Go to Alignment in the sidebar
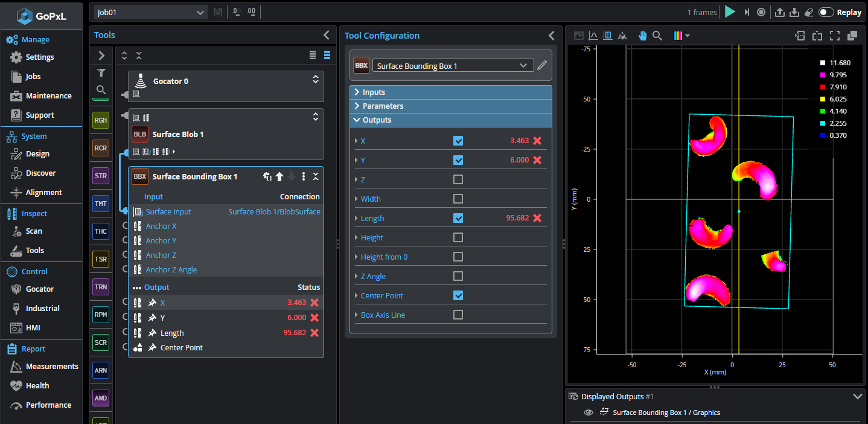This screenshot has width=868, height=424. (43, 192)
